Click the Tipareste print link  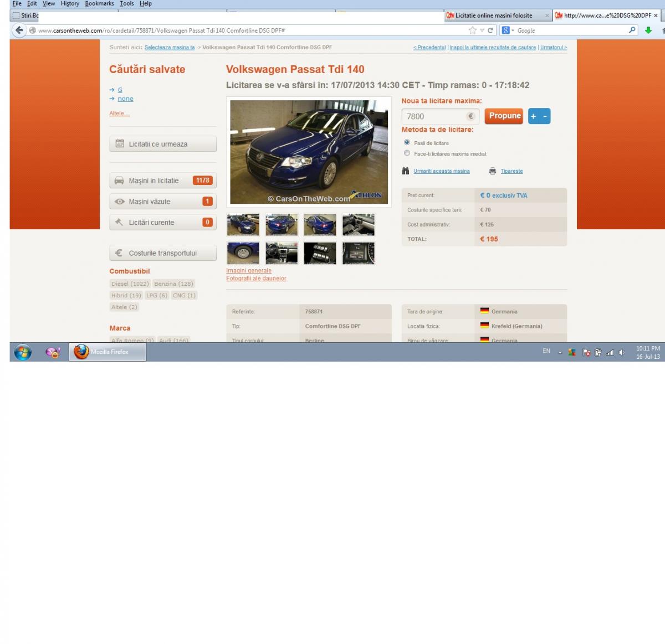click(x=511, y=171)
